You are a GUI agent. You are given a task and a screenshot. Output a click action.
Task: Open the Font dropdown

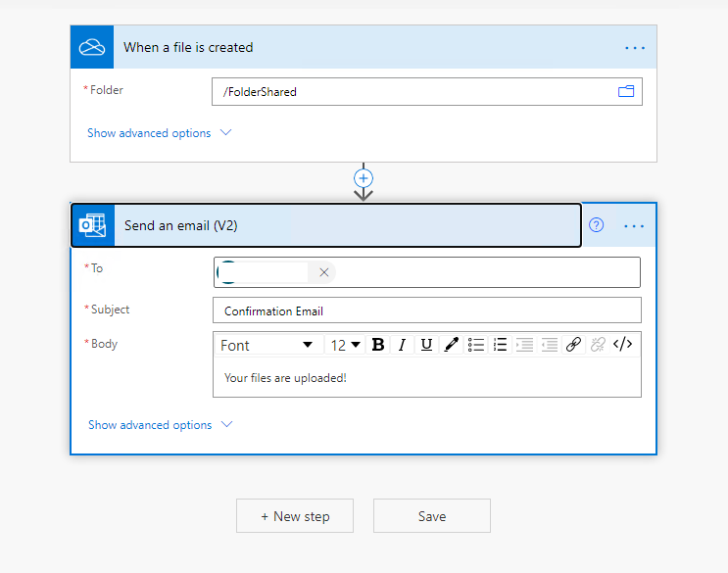point(268,345)
